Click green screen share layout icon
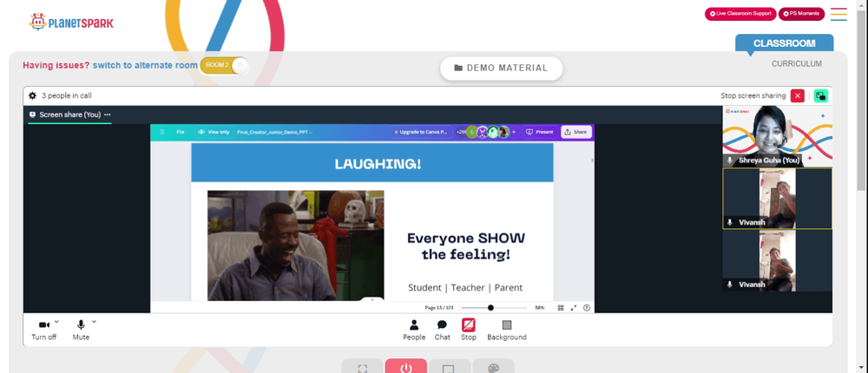868x373 pixels. [x=821, y=95]
